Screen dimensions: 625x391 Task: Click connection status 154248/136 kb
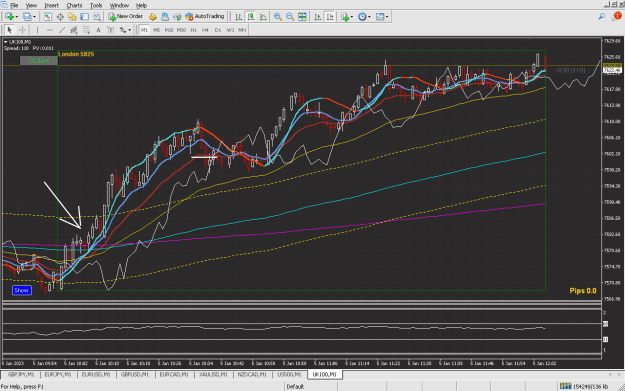click(x=584, y=386)
